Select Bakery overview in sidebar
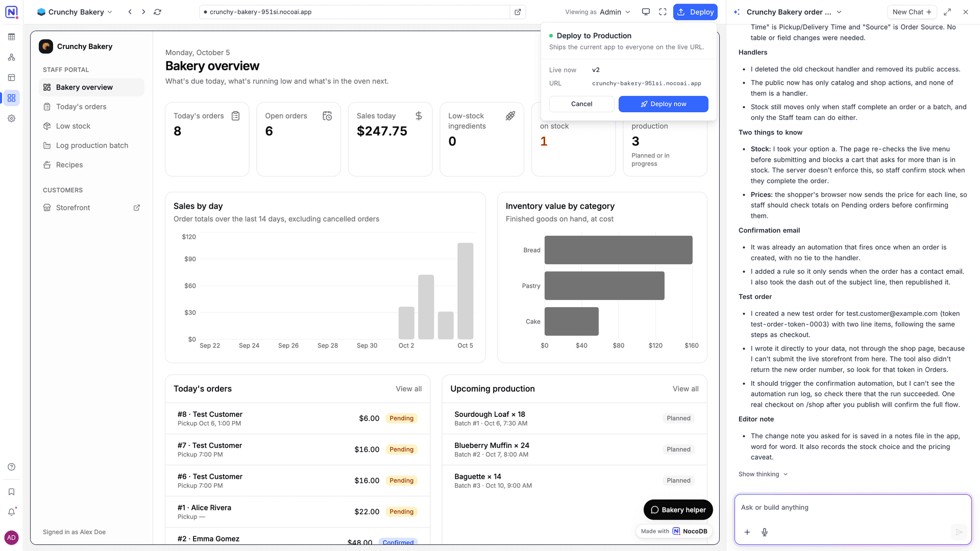Viewport: 980px width, 551px height. [x=91, y=87]
